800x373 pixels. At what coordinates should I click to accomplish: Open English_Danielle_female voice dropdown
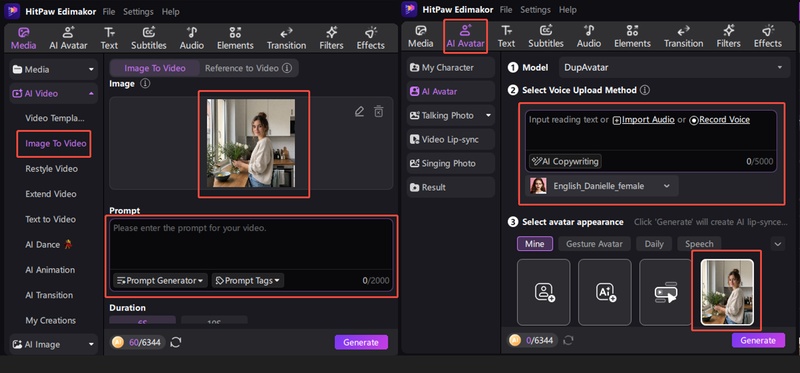(602, 186)
